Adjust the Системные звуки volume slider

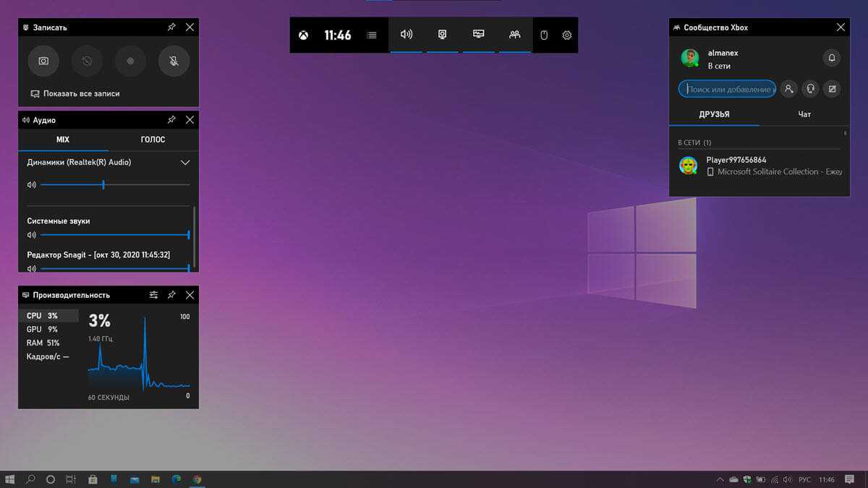[114, 235]
